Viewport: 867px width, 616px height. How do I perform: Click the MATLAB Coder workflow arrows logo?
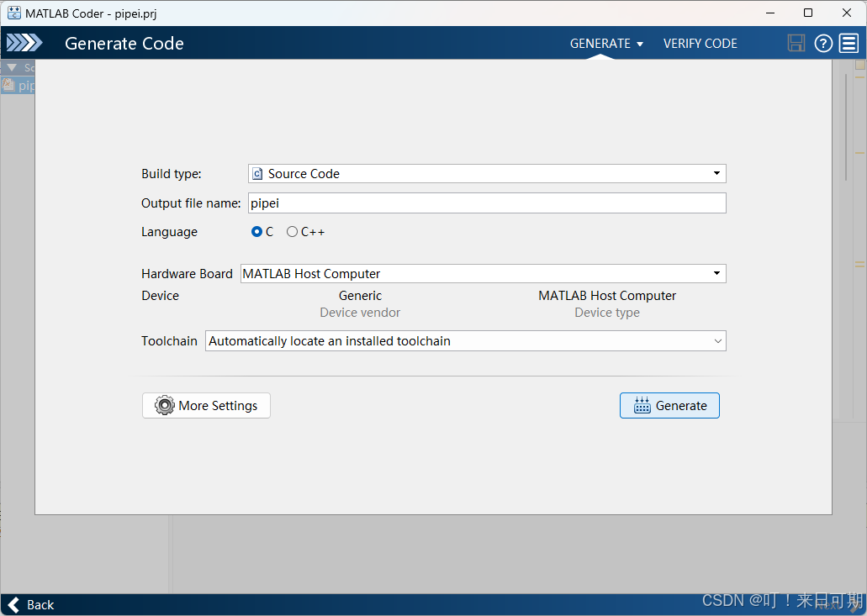point(24,43)
